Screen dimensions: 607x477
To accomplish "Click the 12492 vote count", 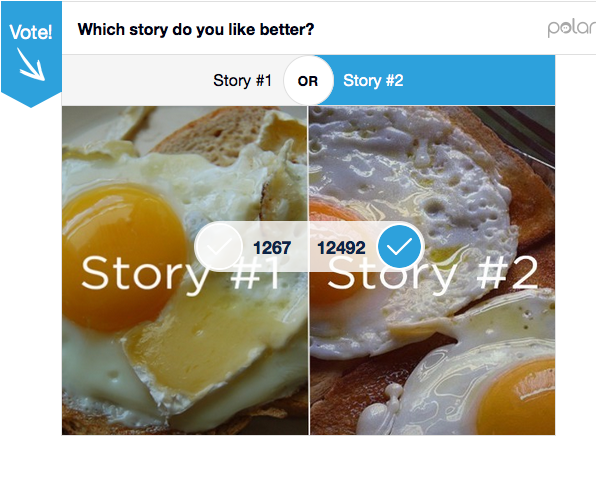I will (341, 248).
